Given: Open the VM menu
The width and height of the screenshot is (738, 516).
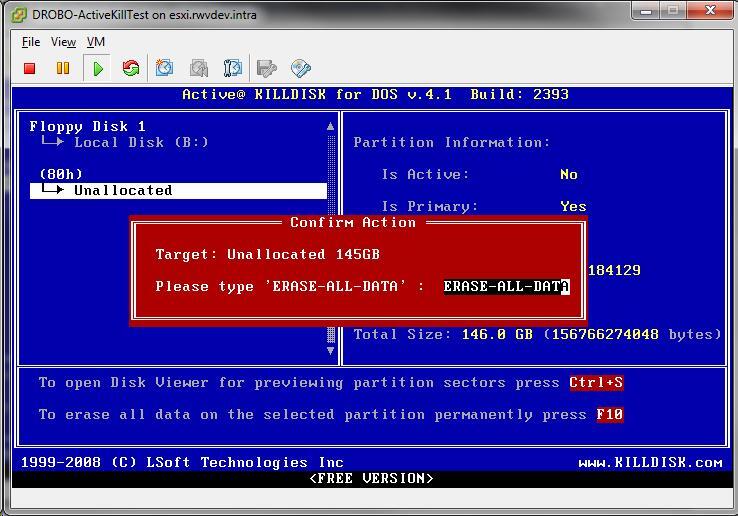Looking at the screenshot, I should (x=96, y=42).
